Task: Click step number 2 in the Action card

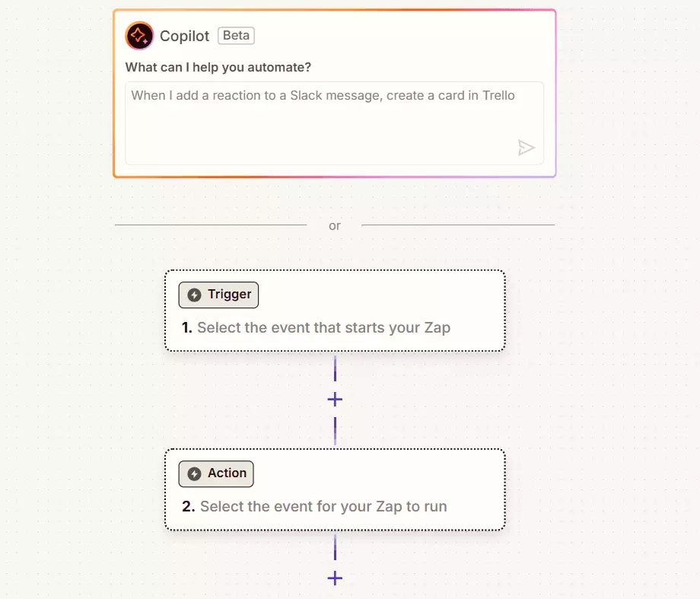Action: [x=188, y=506]
